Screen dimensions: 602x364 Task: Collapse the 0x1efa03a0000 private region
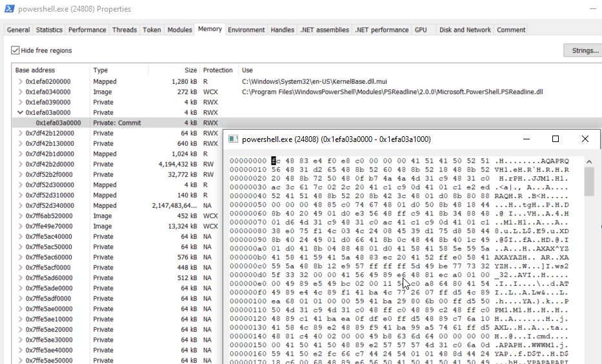tap(21, 112)
